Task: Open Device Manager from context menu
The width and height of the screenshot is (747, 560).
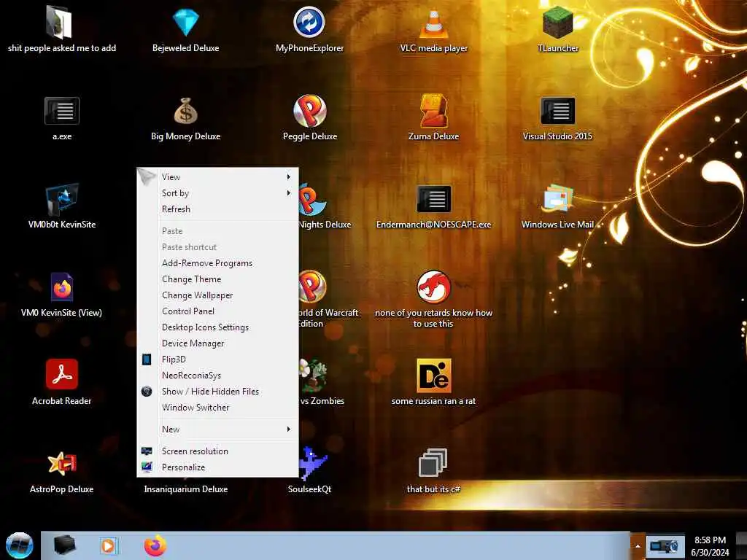Action: coord(217,343)
